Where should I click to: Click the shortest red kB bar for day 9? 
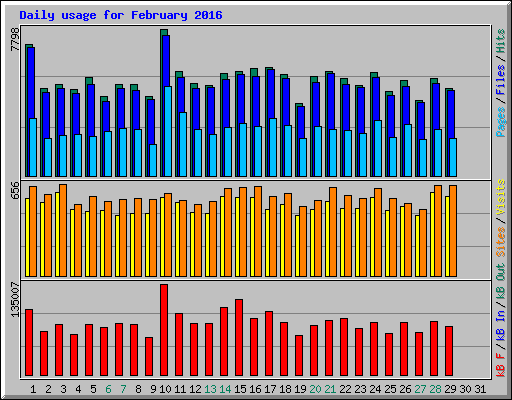click(x=149, y=357)
